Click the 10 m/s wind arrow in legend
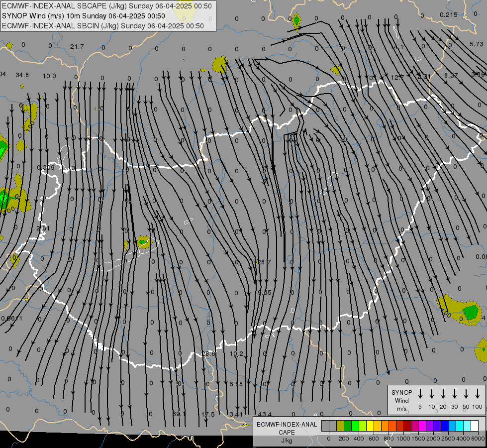Screen dimensions: 487x448 coord(431,394)
